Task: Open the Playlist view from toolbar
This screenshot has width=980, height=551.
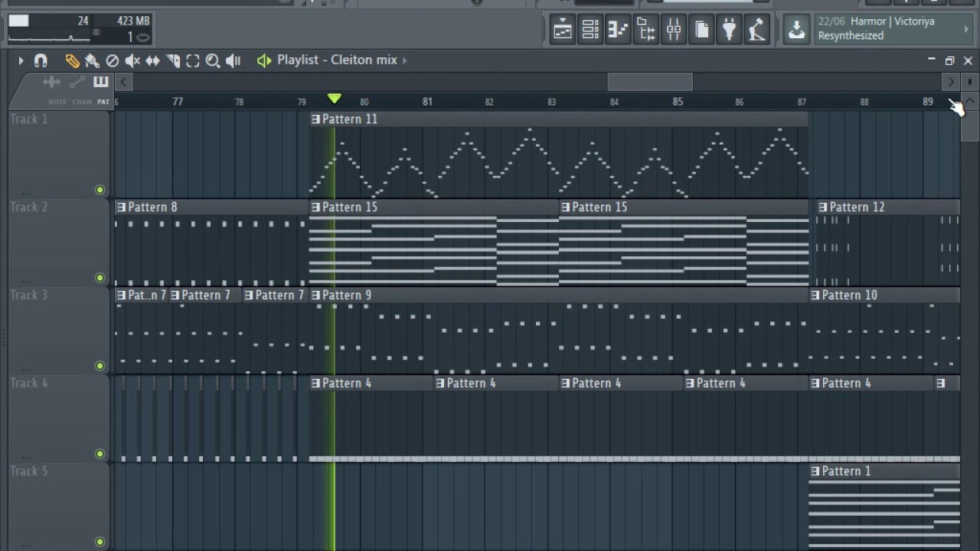Action: [x=562, y=30]
